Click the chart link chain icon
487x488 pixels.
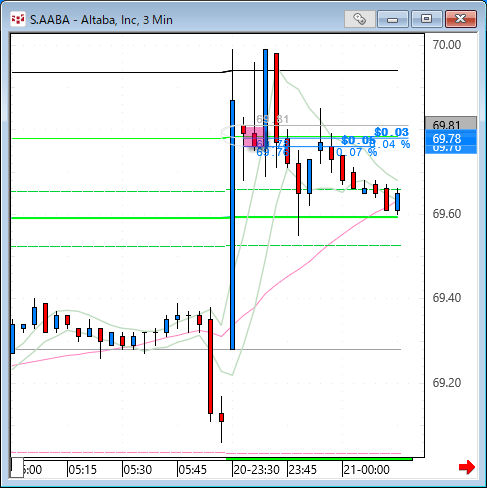(359, 19)
